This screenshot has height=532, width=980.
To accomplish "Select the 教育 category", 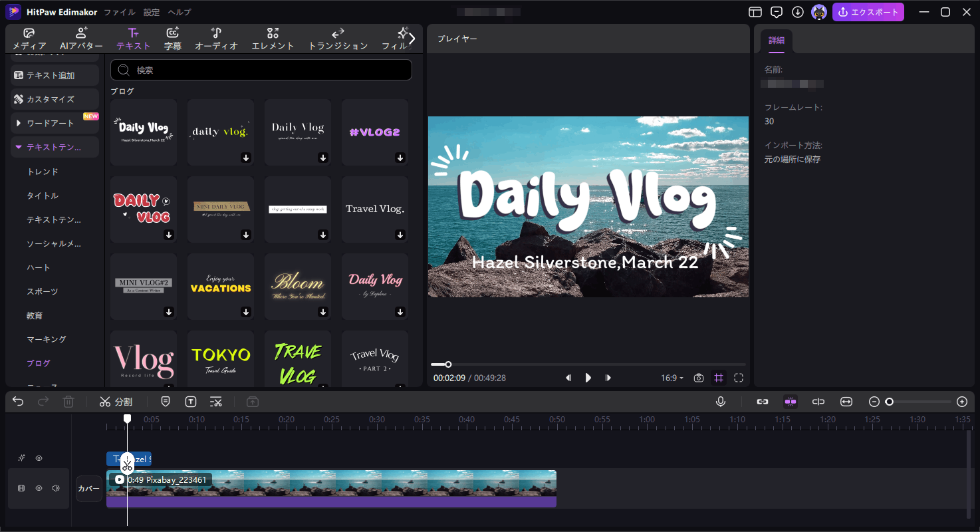I will click(x=35, y=315).
